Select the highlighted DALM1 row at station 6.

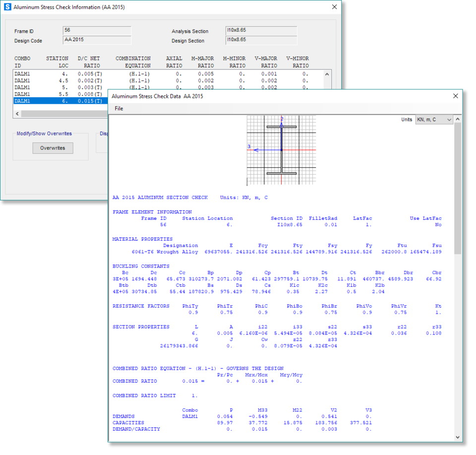[x=59, y=101]
